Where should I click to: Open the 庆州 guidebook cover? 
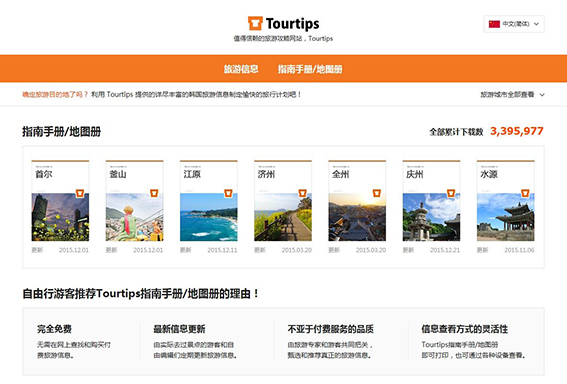pyautogui.click(x=431, y=201)
